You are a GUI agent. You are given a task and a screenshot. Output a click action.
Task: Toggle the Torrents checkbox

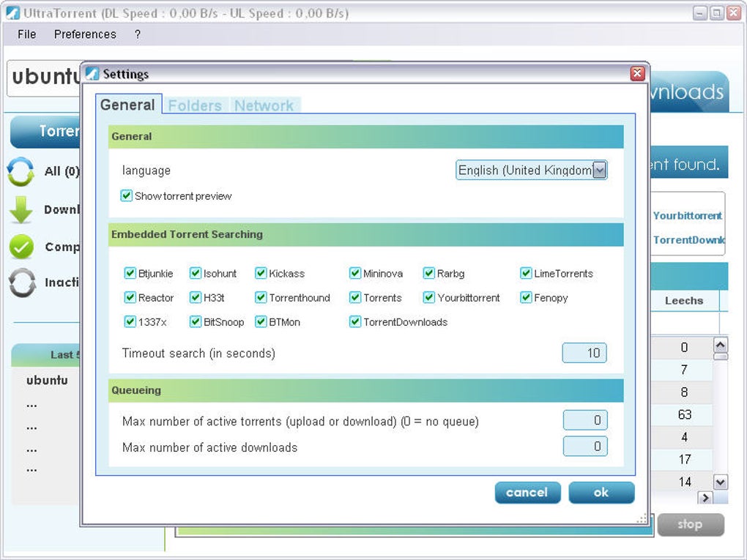[x=355, y=298]
